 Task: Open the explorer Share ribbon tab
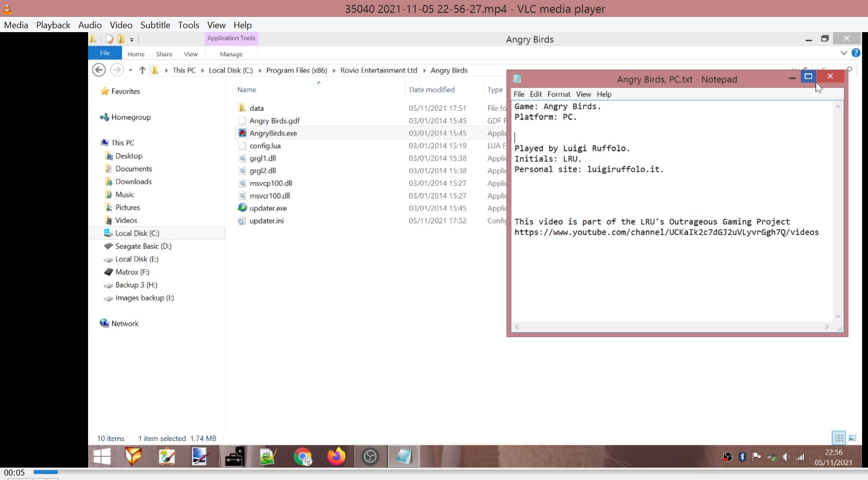[x=164, y=54]
